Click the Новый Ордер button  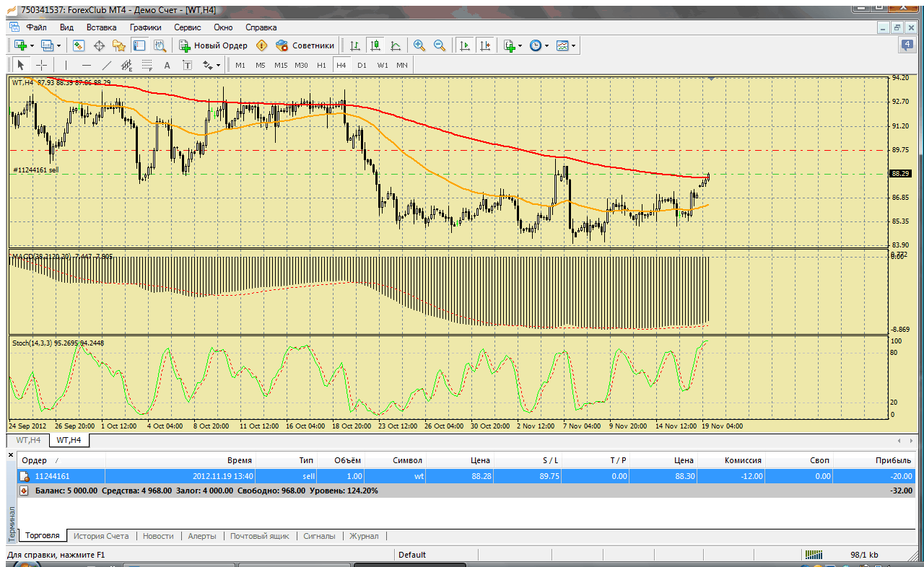(214, 45)
